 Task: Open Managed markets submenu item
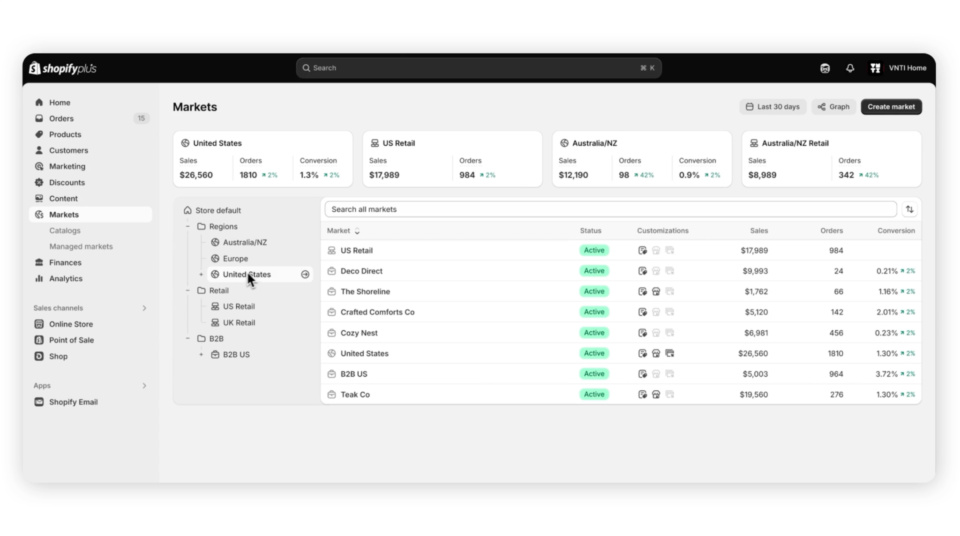click(81, 246)
